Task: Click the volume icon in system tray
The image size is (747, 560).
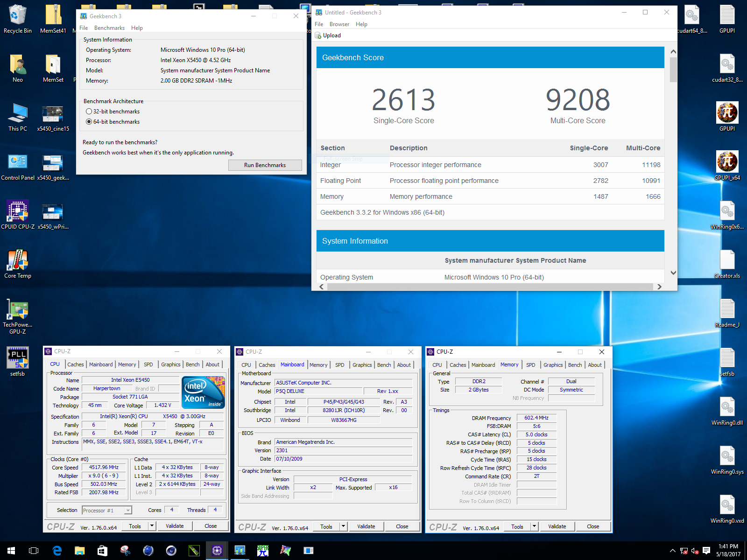Action: pos(695,551)
